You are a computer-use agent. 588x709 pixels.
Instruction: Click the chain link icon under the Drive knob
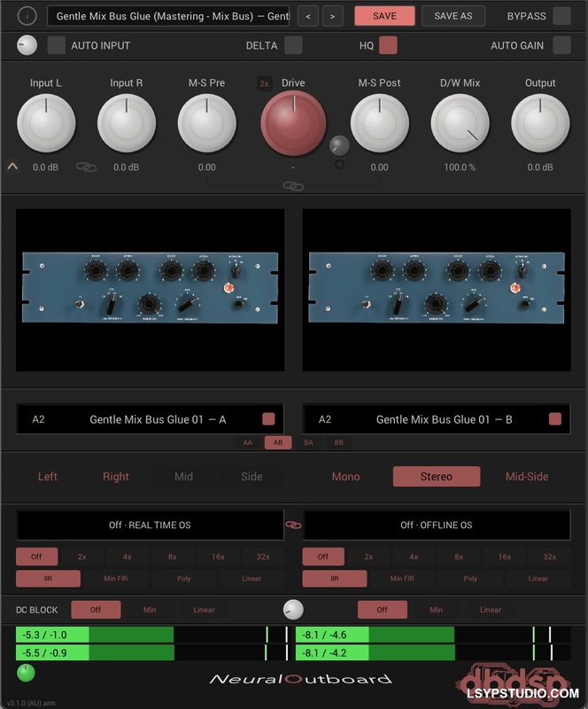[x=293, y=186]
